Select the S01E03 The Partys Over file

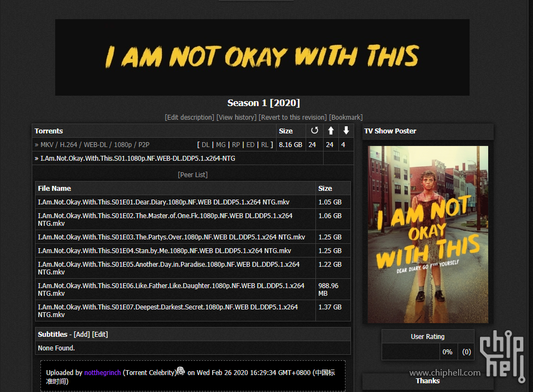[x=172, y=237]
